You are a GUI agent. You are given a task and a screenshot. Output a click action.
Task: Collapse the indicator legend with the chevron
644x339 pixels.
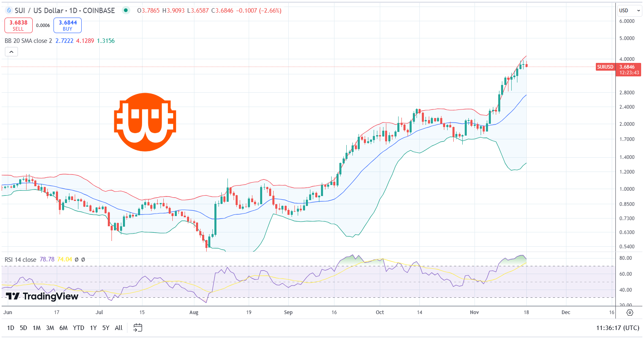click(11, 52)
